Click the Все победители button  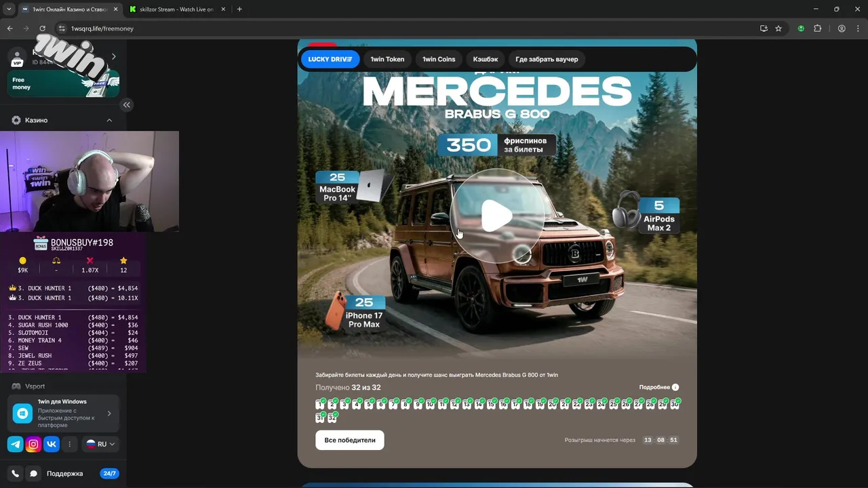pyautogui.click(x=350, y=440)
